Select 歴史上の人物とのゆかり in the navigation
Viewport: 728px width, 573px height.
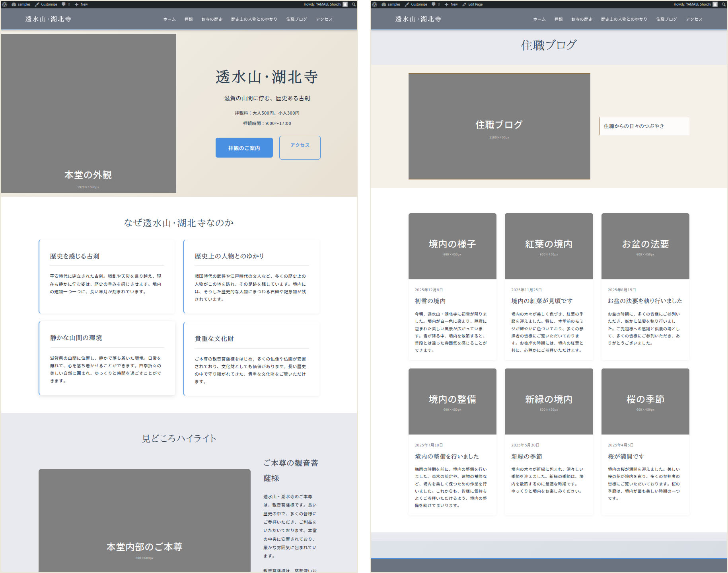point(254,19)
